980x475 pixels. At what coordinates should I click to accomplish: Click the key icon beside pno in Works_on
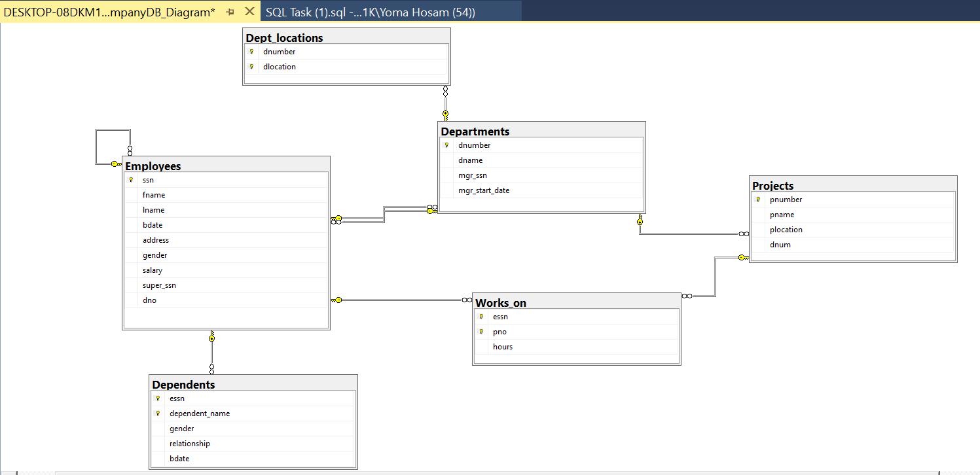click(481, 332)
